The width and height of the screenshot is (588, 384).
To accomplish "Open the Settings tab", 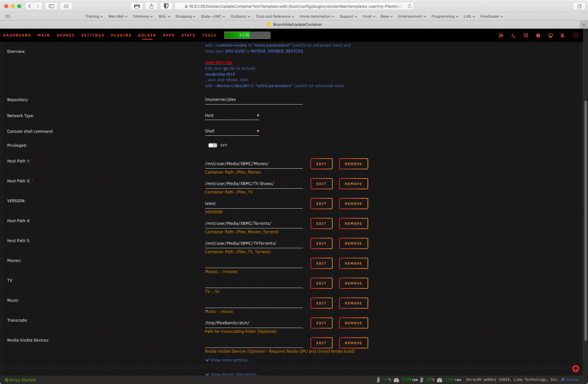I will click(x=93, y=35).
